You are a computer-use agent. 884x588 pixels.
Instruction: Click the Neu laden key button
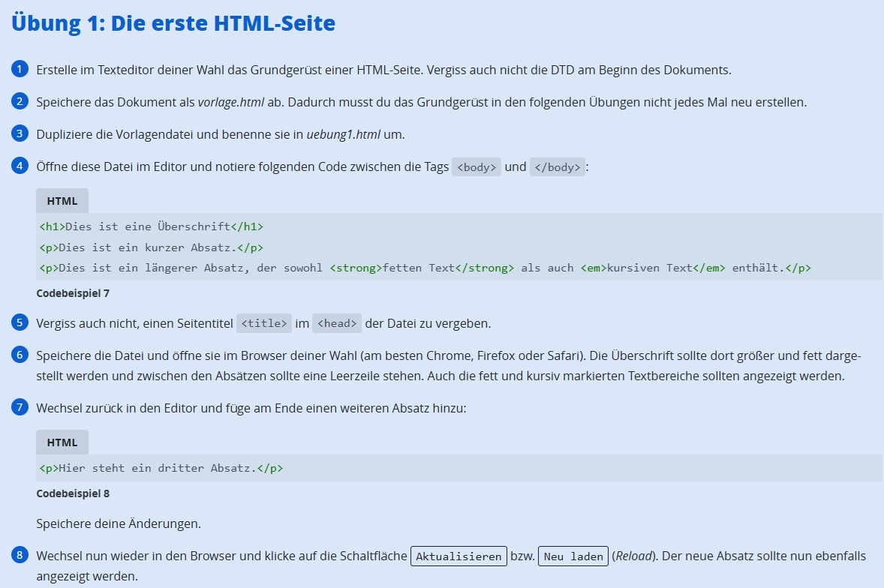[573, 556]
